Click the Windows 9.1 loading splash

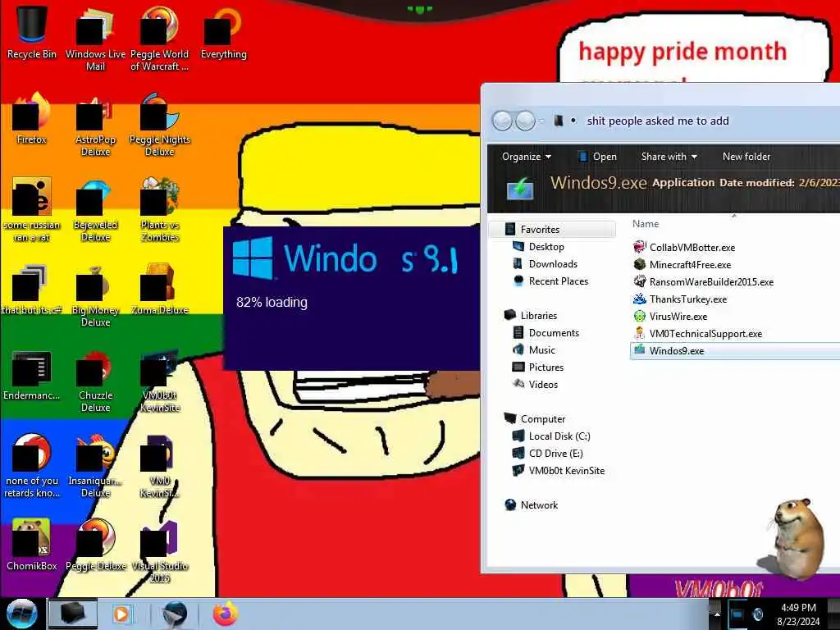(351, 299)
